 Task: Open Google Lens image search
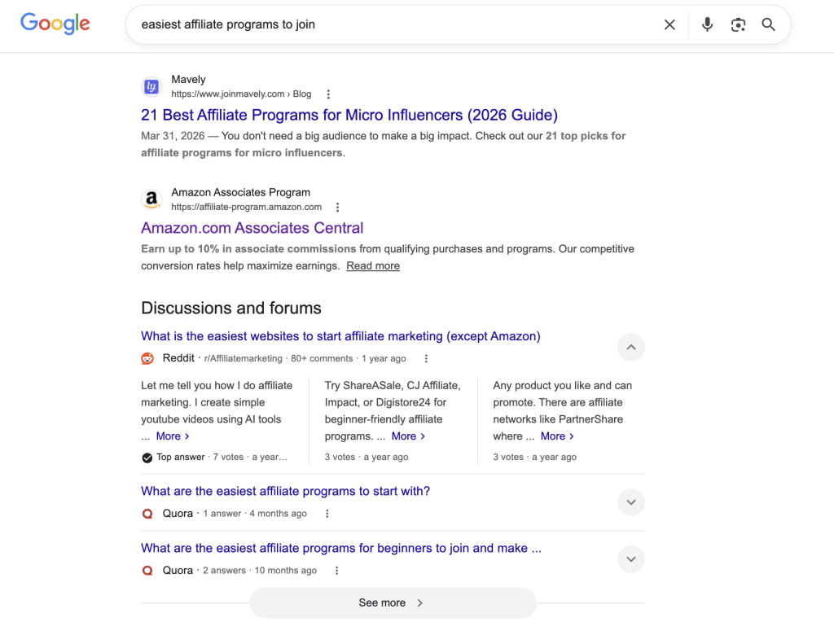click(x=738, y=24)
